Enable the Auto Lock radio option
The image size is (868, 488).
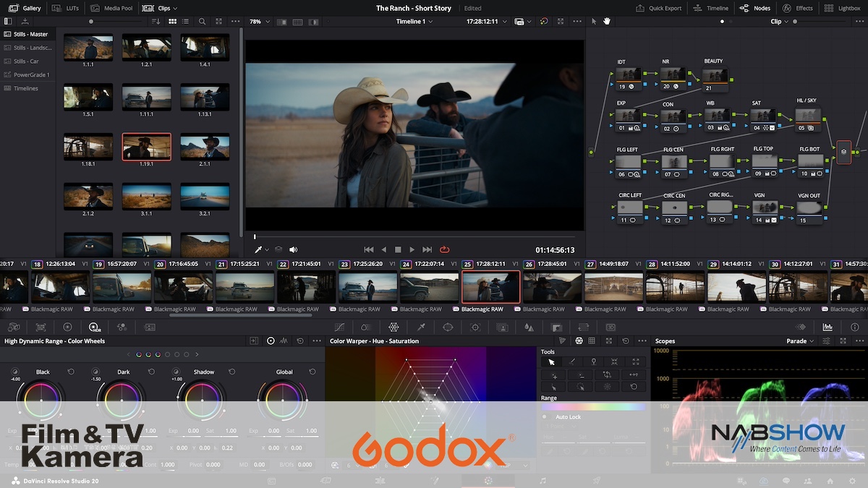(545, 417)
